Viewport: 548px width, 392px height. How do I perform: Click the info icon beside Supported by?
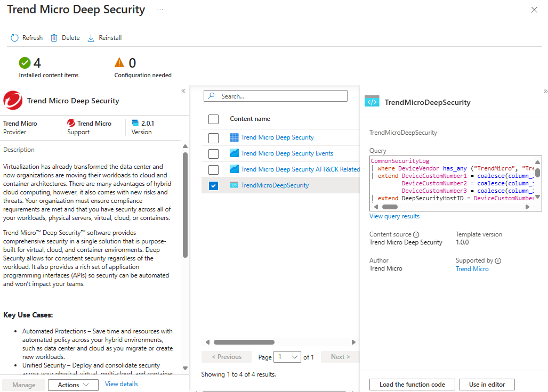pos(498,261)
